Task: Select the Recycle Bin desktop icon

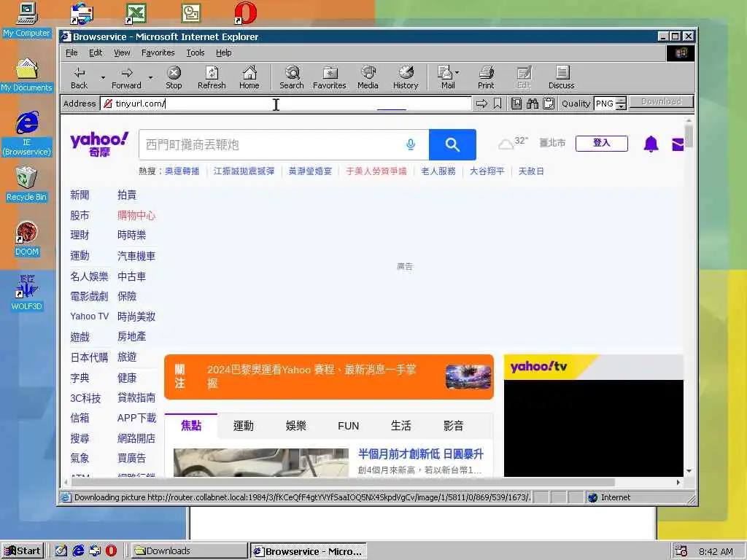Action: (x=27, y=184)
